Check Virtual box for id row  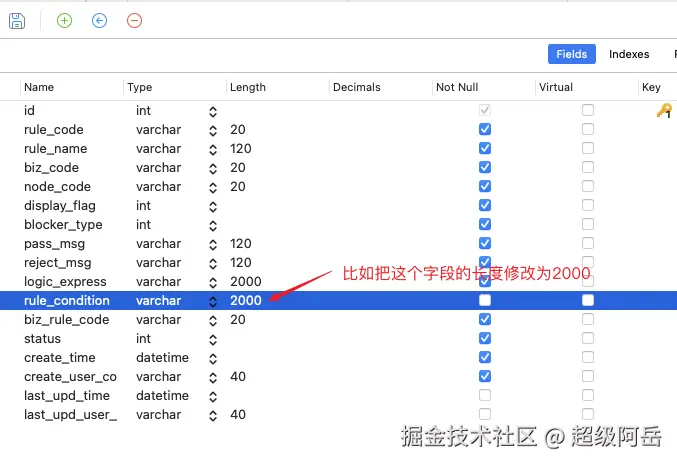coord(588,110)
